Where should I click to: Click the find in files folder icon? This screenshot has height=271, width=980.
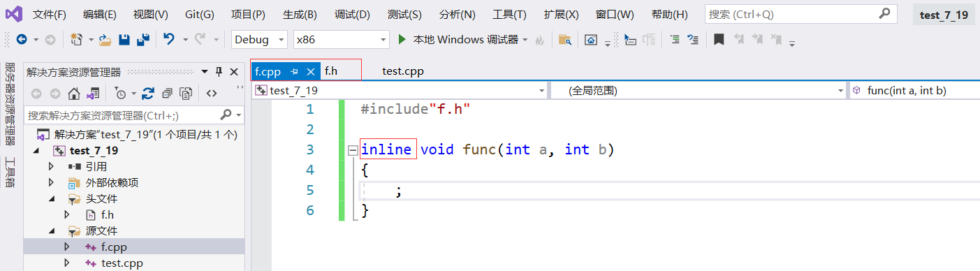(565, 40)
